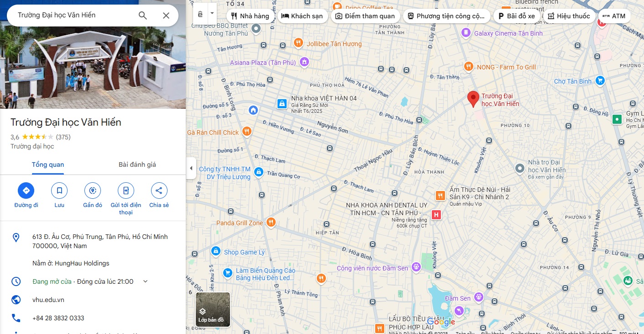The width and height of the screenshot is (644, 334).
Task: Click the Hòa Thành district label
Action: coord(429,172)
